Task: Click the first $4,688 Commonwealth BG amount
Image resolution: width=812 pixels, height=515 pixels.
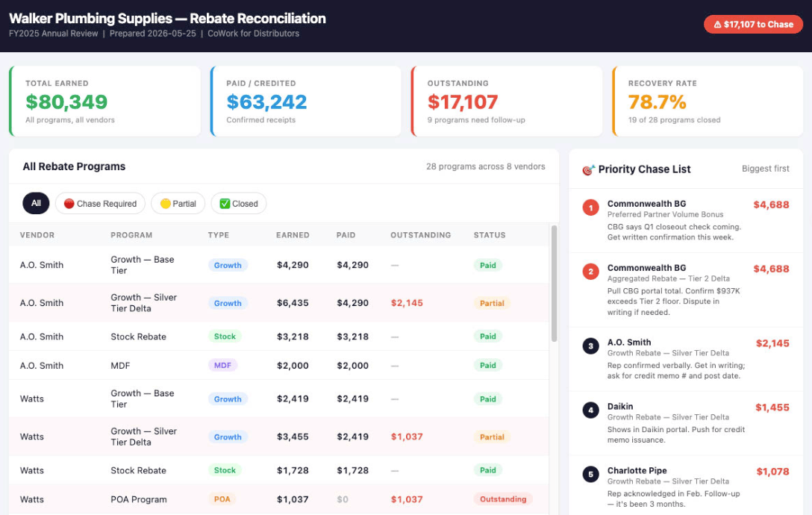Action: pos(771,205)
